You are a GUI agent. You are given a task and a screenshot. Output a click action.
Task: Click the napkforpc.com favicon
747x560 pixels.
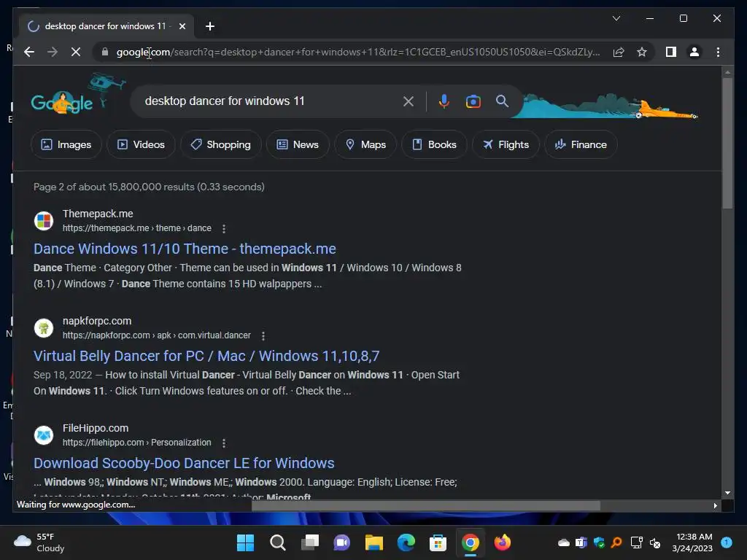(x=43, y=328)
